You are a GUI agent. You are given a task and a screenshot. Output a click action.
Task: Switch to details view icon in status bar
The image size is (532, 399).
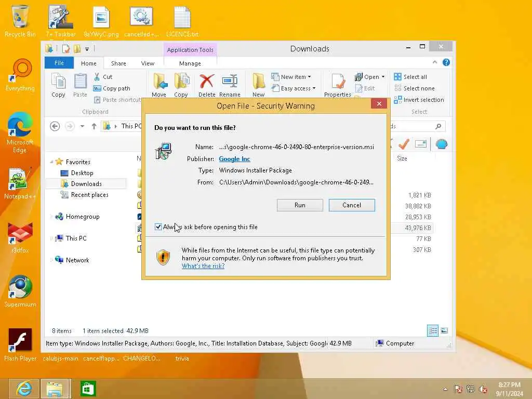[x=433, y=330]
